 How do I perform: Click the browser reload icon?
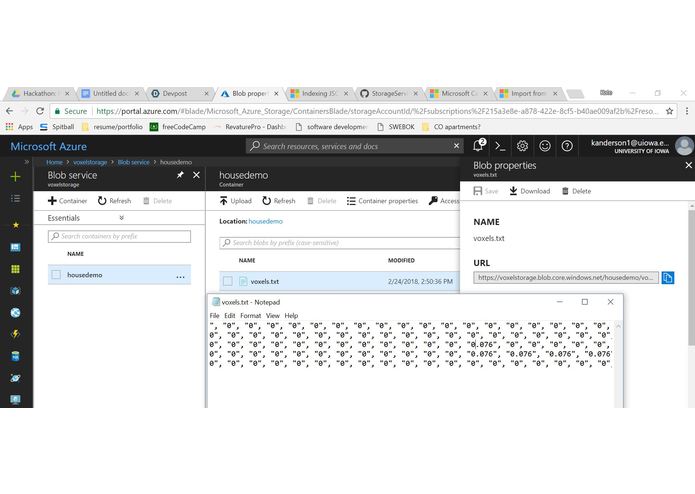40,111
